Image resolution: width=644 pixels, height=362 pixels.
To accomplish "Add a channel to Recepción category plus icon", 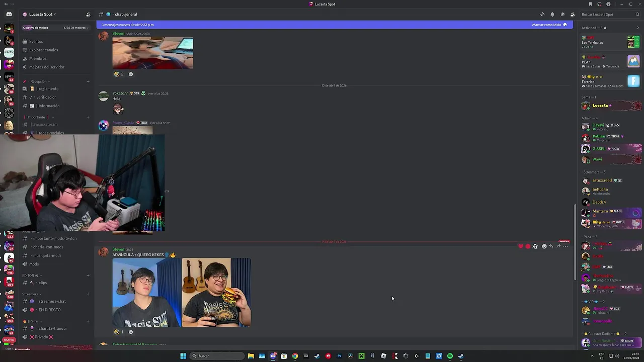I will (88, 81).
